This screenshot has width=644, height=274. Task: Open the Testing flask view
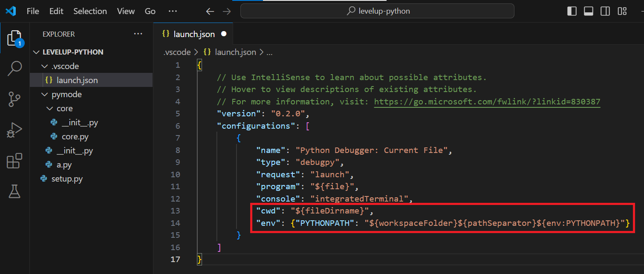coord(14,191)
